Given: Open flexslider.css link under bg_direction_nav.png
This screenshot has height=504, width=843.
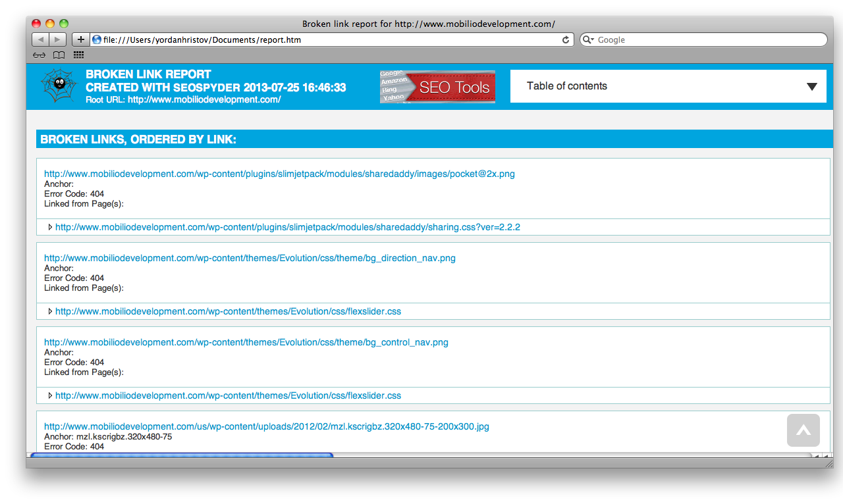Looking at the screenshot, I should [x=228, y=311].
